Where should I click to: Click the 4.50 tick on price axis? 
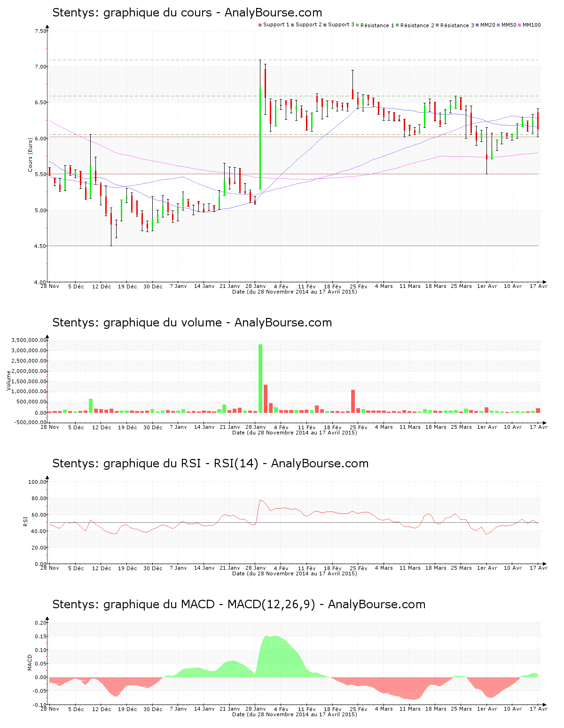click(40, 246)
